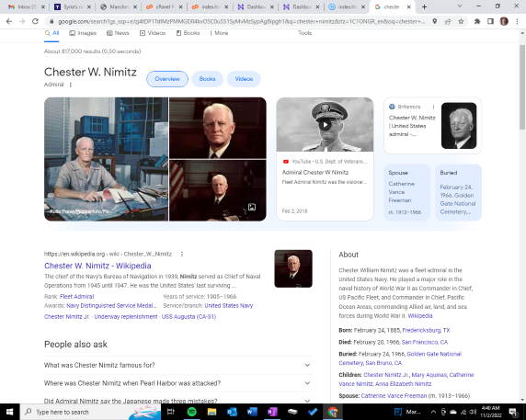Open the large photo of Nimitz at his desk
Image resolution: width=526 pixels, height=420 pixels.
click(106, 159)
